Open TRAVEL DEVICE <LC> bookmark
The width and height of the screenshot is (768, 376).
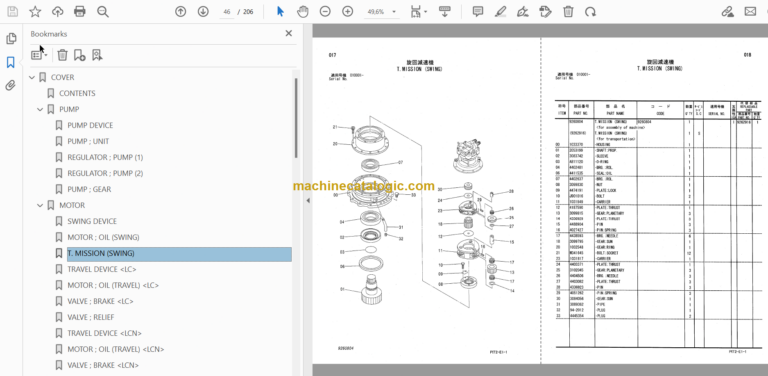[102, 269]
